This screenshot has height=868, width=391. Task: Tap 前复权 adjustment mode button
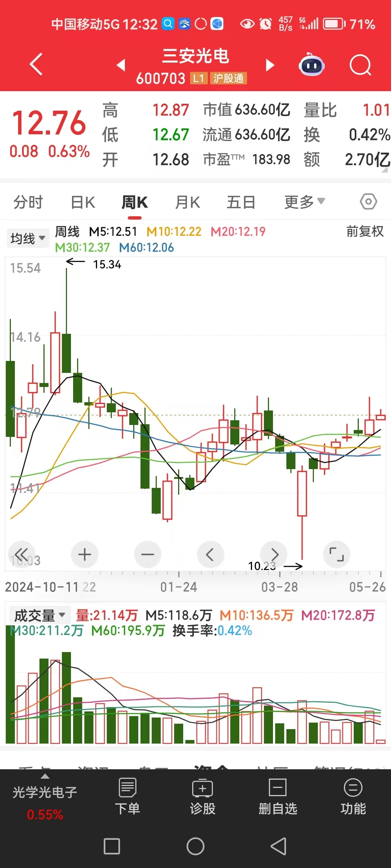365,231
